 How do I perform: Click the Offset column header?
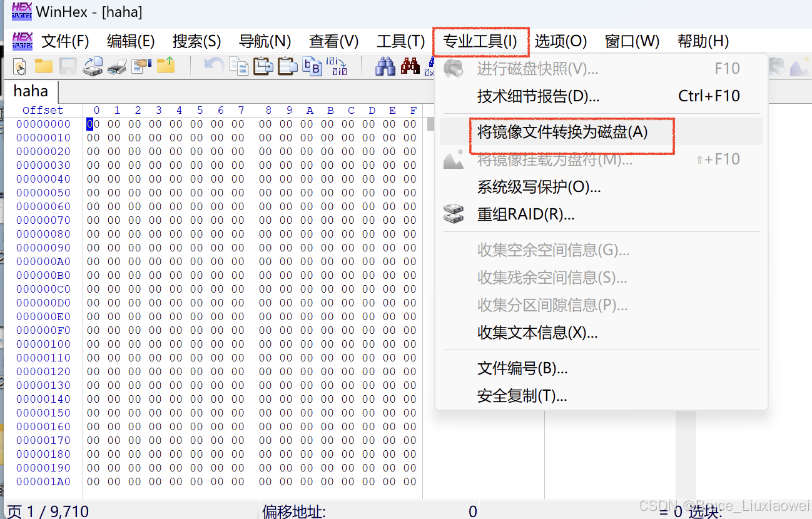pyautogui.click(x=43, y=111)
